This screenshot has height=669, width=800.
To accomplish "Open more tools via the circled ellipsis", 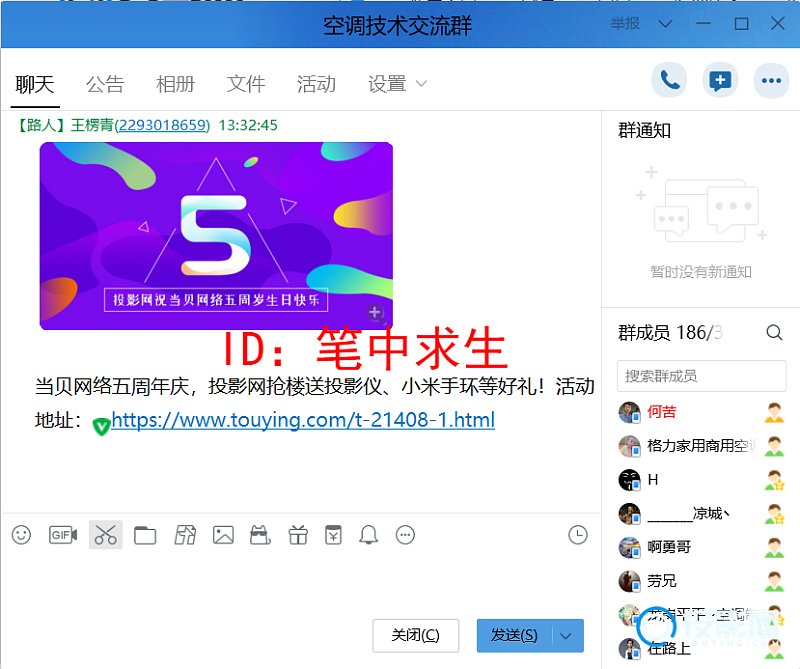I will point(406,535).
